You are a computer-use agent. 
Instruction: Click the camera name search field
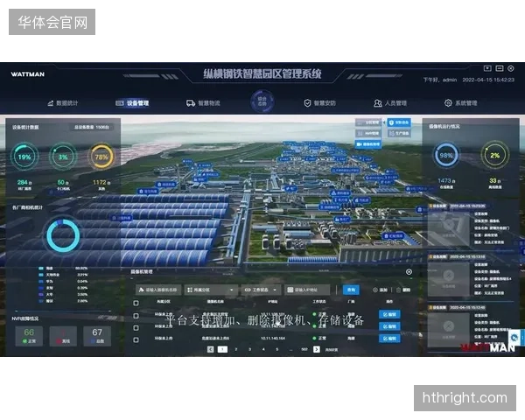pos(158,290)
